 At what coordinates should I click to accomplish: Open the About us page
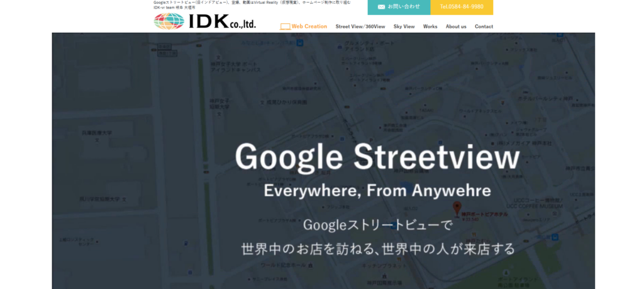pyautogui.click(x=456, y=26)
